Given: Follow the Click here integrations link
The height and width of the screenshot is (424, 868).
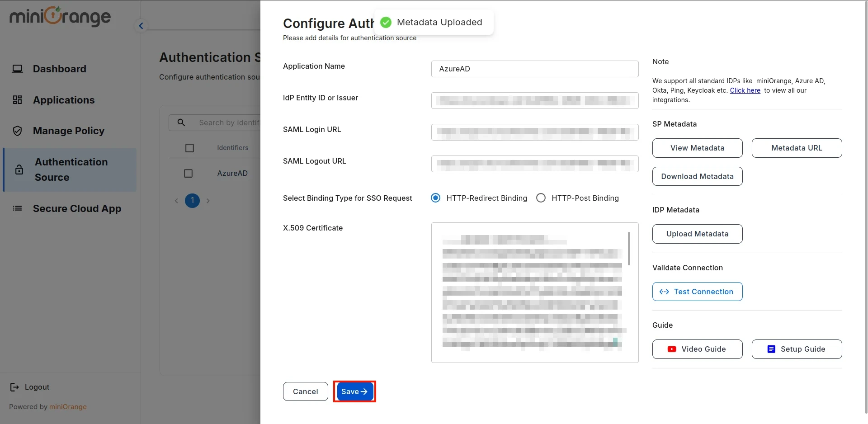Looking at the screenshot, I should [x=745, y=90].
